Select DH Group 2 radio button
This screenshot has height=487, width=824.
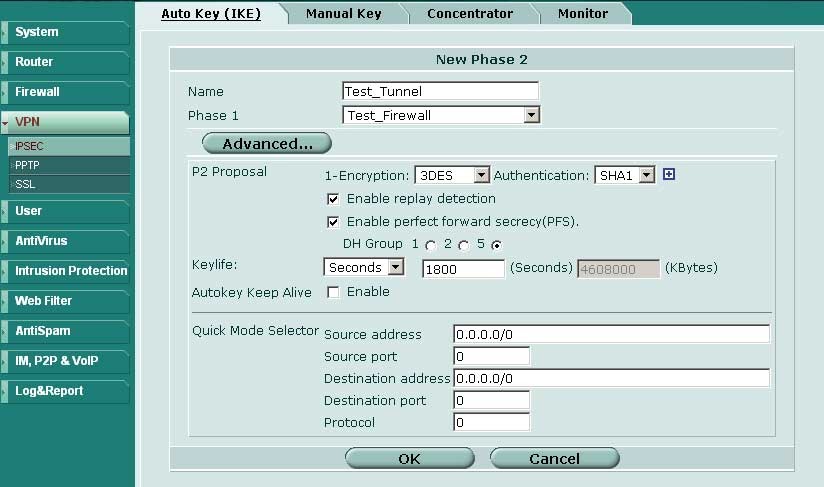click(x=464, y=245)
